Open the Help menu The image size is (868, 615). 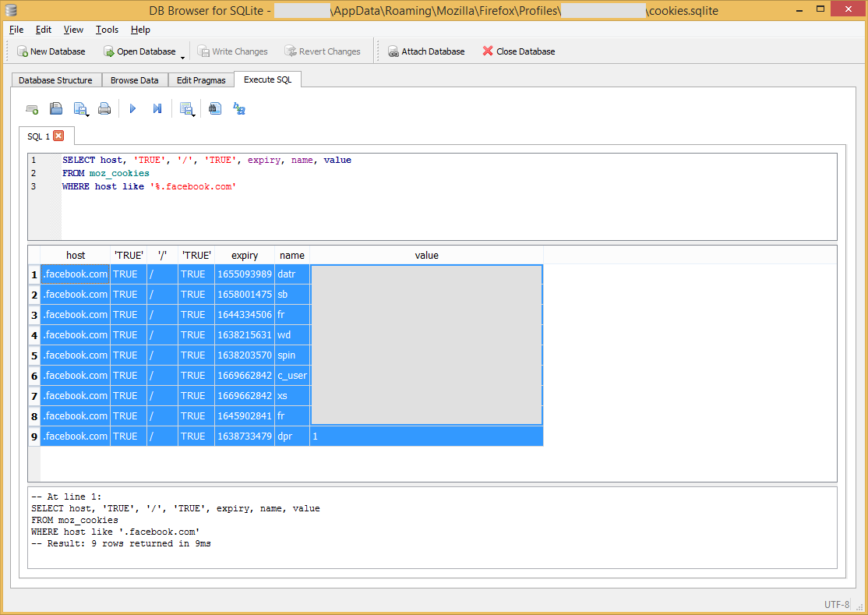pyautogui.click(x=140, y=30)
